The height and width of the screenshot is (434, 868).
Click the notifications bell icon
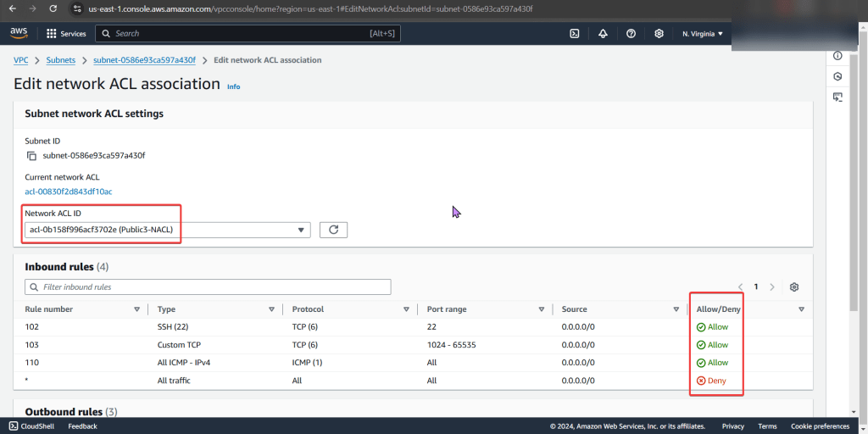[603, 34]
